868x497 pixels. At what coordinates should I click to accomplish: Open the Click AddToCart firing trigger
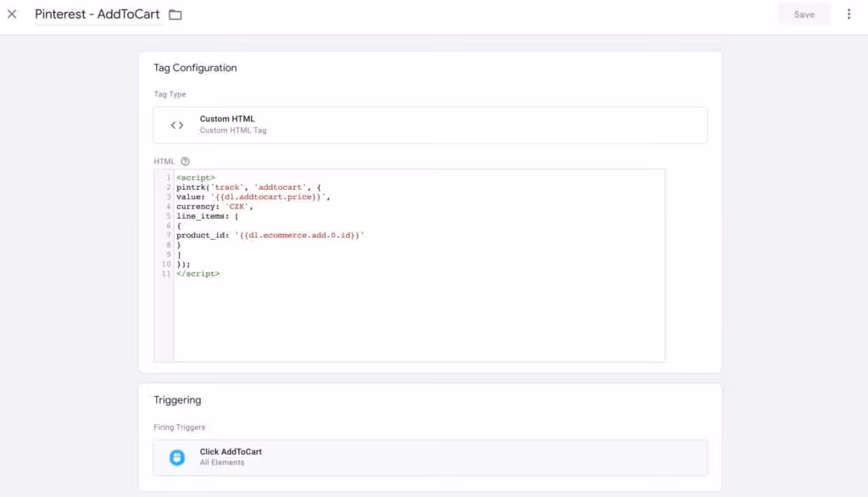tap(430, 458)
